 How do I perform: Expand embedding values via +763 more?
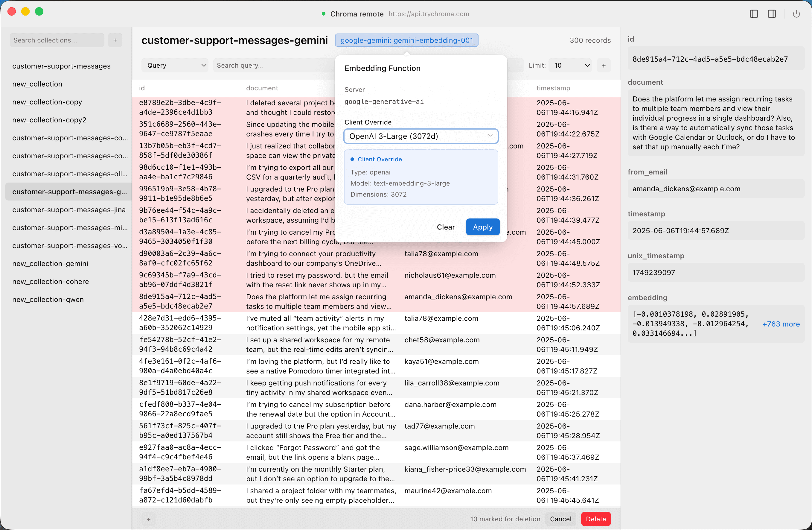[781, 324]
